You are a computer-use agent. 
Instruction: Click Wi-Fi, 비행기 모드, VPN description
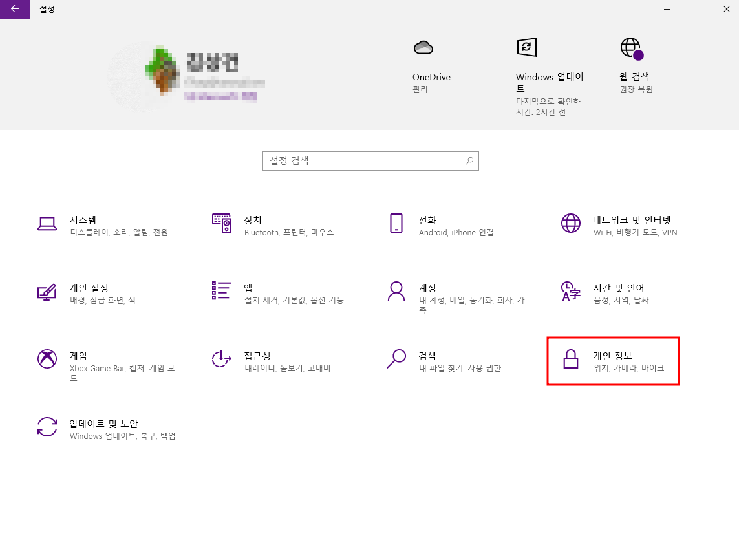(x=636, y=232)
